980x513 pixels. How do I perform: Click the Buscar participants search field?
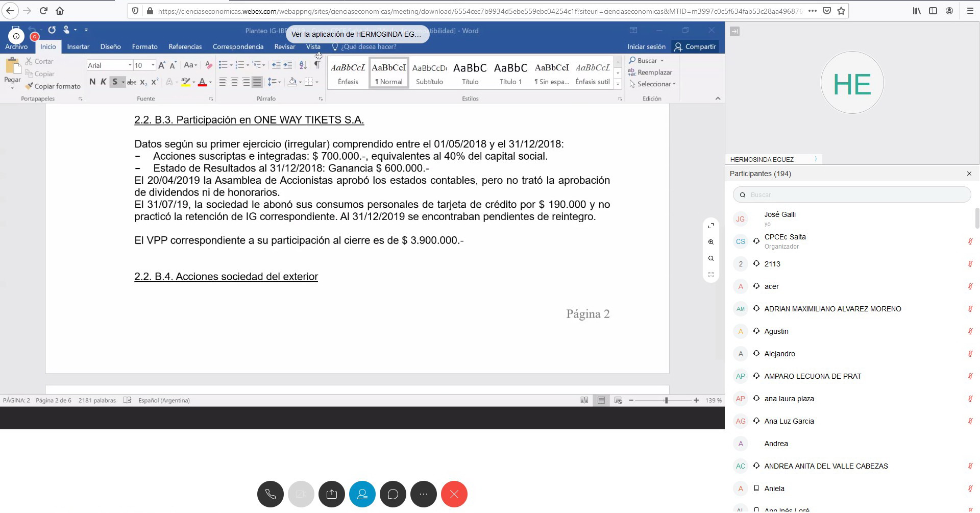click(x=852, y=194)
